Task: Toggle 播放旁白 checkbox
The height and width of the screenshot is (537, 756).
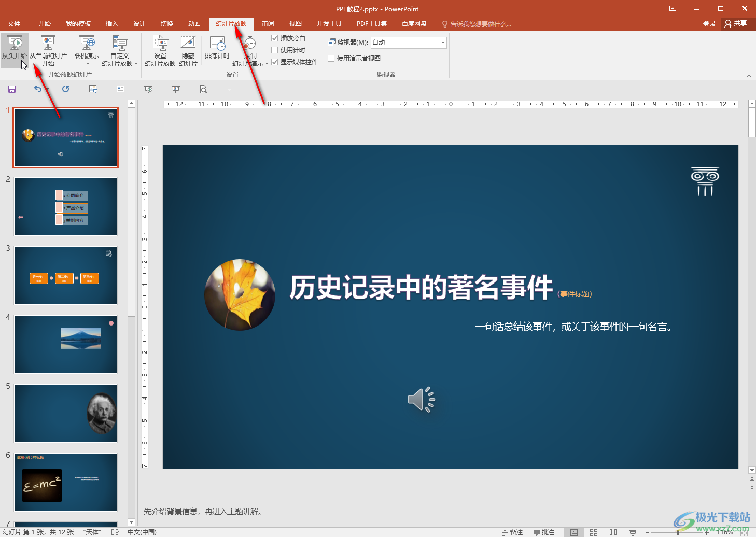Action: [x=275, y=38]
